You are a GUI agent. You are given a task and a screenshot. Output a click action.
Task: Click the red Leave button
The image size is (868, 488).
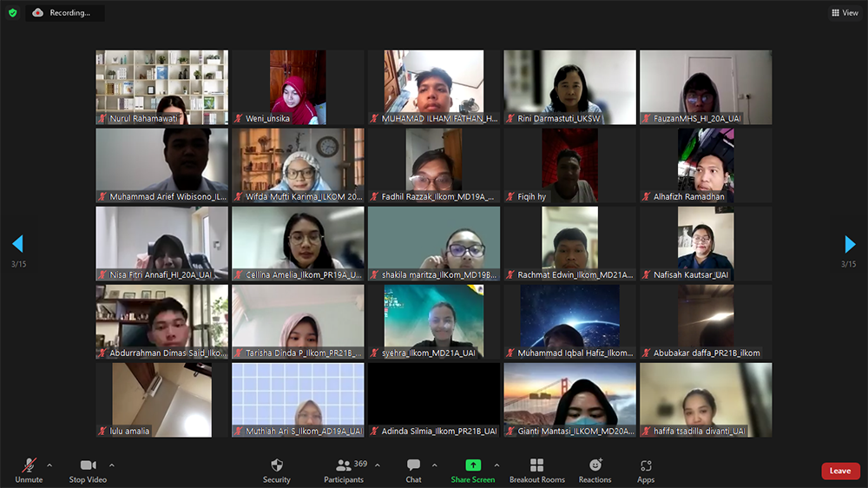coord(840,471)
